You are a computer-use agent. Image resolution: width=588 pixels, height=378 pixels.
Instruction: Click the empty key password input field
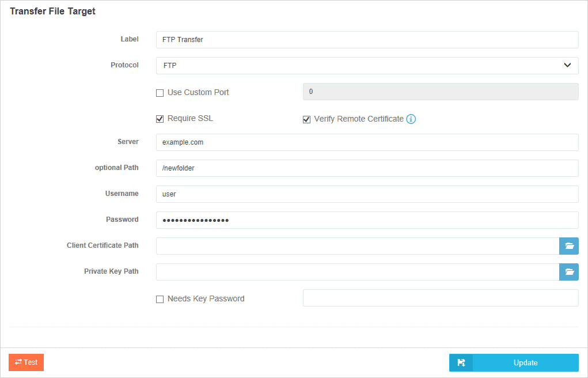[x=440, y=298]
